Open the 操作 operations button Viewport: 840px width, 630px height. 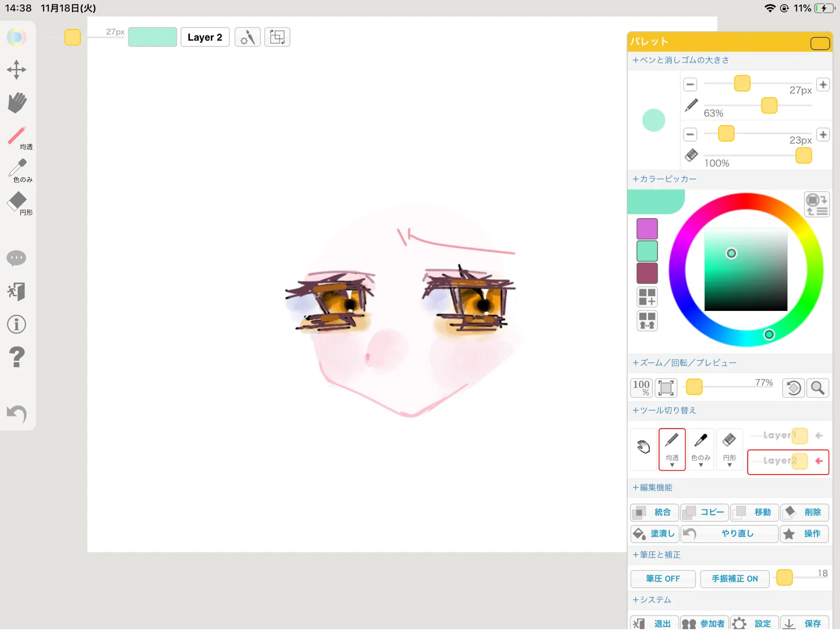pyautogui.click(x=804, y=534)
